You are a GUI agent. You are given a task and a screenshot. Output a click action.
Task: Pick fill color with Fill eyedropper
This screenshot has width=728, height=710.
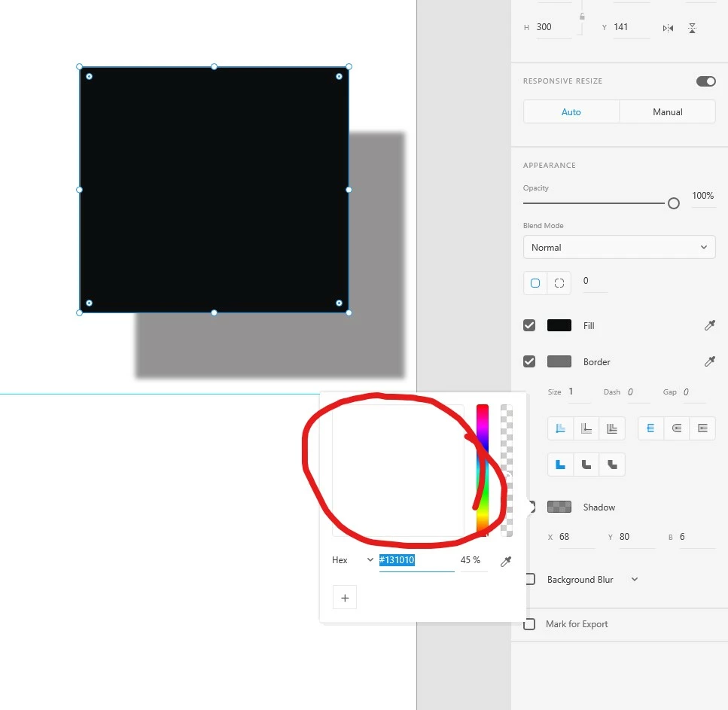coord(709,325)
